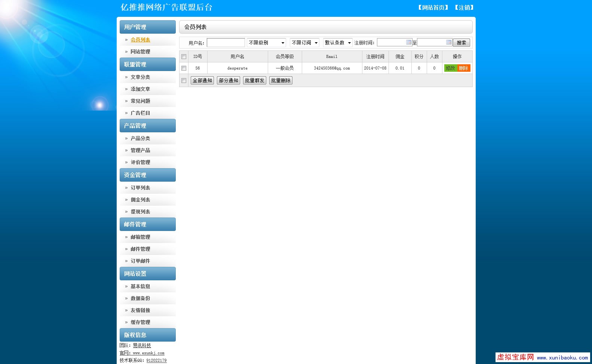Expand the 默认条数 page size dropdown

point(338,43)
